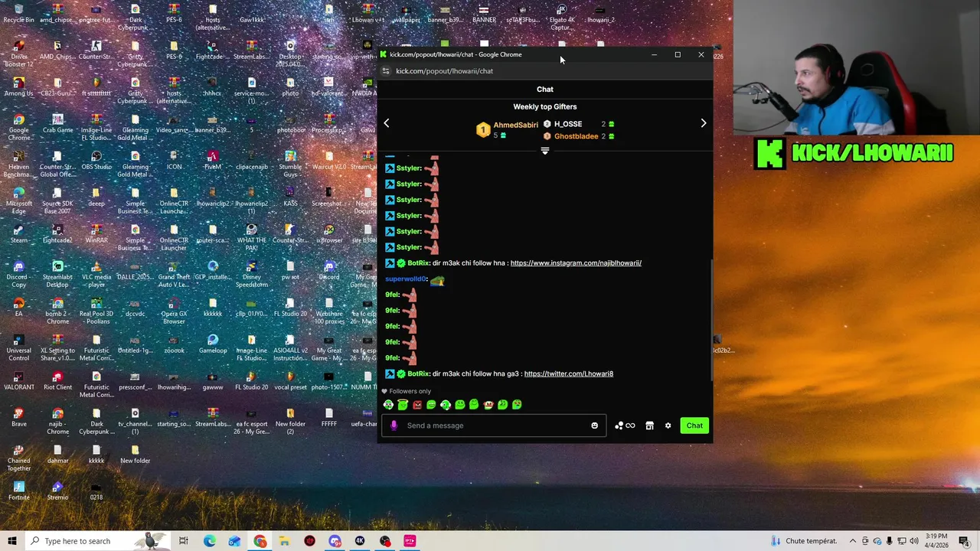Select Driver Booster 12 desktop icon
This screenshot has width=980, height=551.
(x=18, y=54)
